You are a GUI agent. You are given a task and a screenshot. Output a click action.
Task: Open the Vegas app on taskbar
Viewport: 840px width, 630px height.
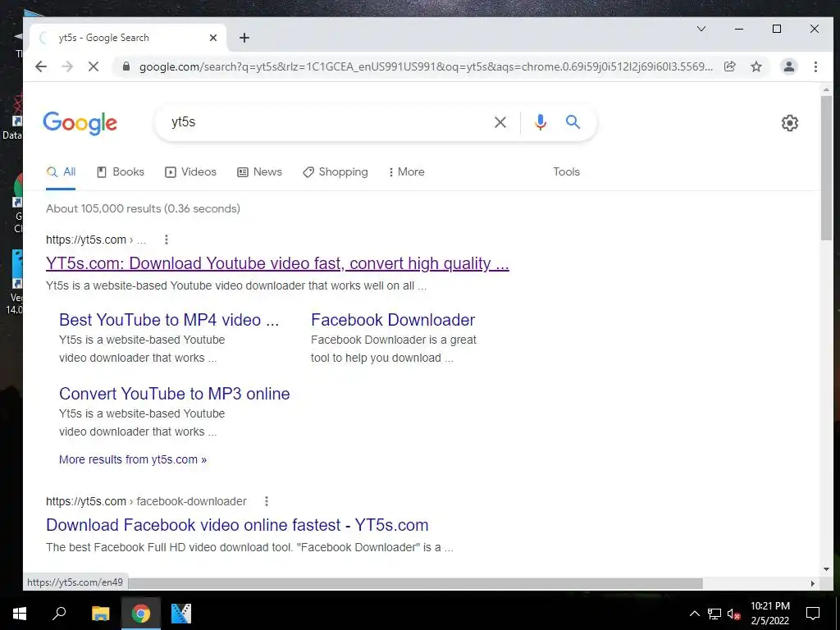point(181,614)
